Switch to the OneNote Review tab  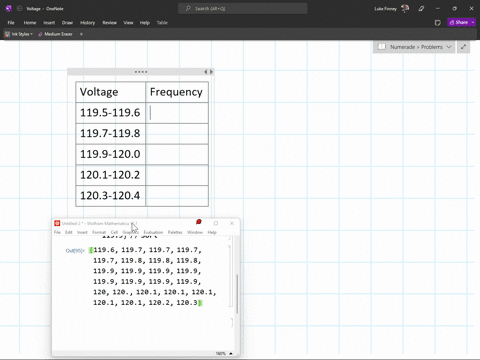pyautogui.click(x=110, y=23)
